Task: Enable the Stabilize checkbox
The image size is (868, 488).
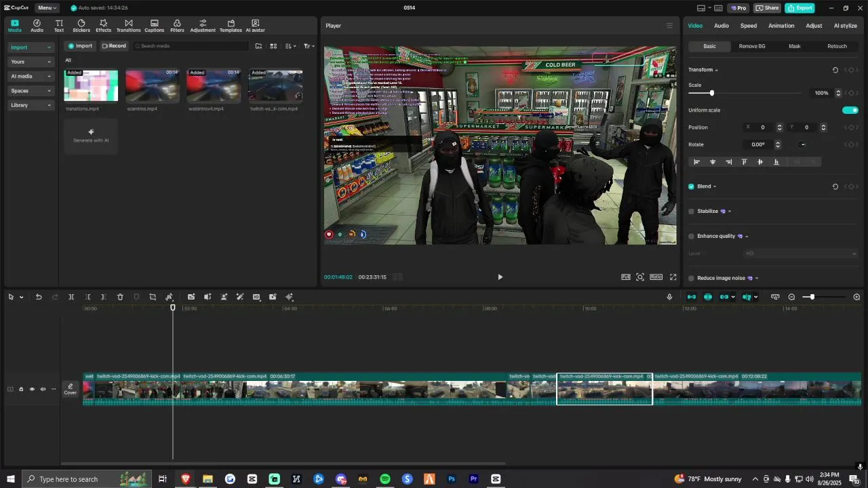Action: 691,211
